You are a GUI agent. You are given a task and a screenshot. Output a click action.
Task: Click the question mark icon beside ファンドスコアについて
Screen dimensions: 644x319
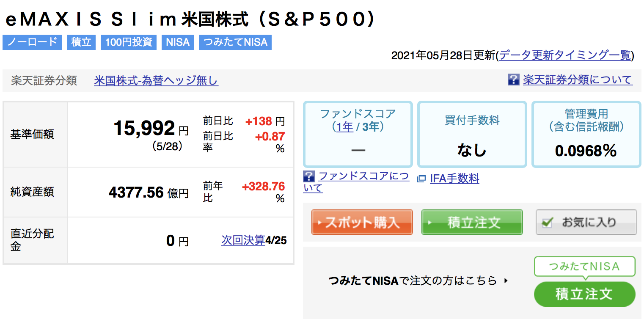(x=309, y=177)
